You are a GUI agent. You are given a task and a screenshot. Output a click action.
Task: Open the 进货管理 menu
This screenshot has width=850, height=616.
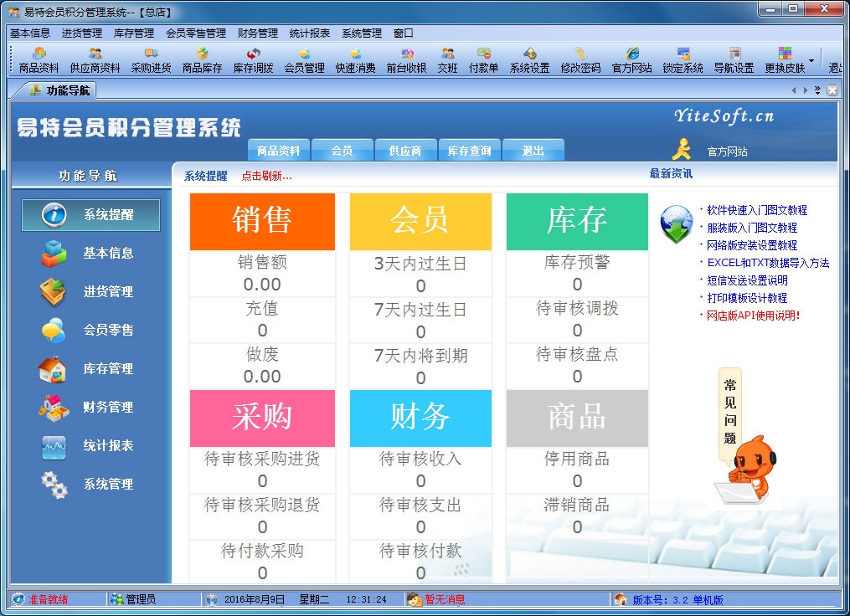82,33
